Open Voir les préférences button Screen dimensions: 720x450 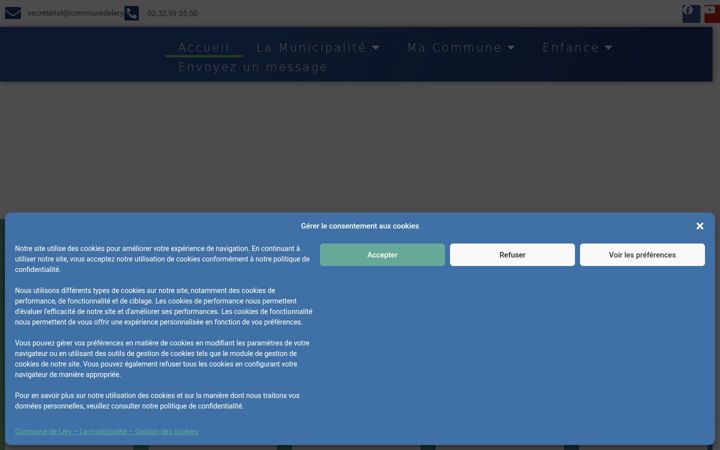(642, 255)
